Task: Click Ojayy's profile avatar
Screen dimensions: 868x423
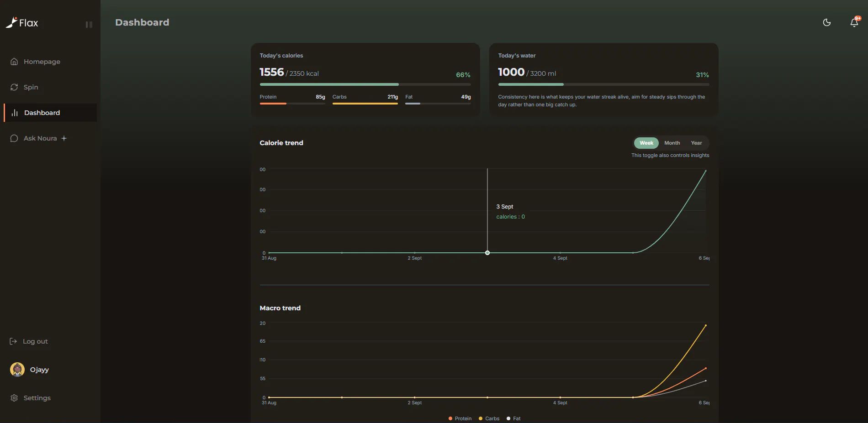Action: (17, 370)
